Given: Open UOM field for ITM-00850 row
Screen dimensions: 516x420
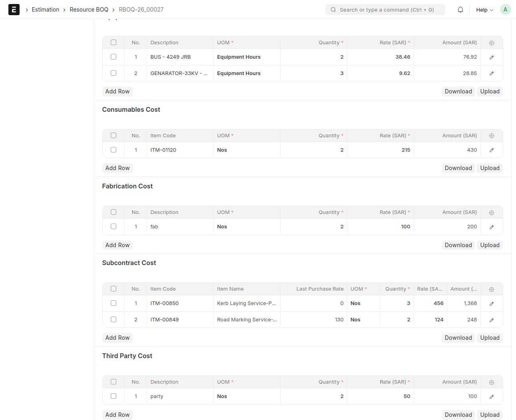Looking at the screenshot, I should click(363, 303).
